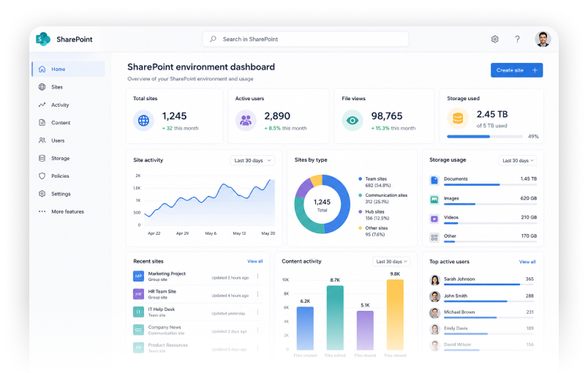588x373 pixels.
Task: Click the help question mark icon
Action: 517,39
